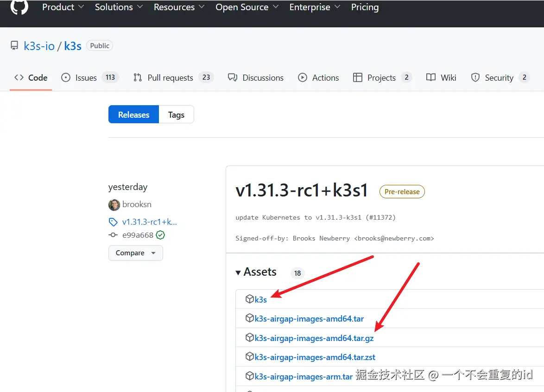Click the Security shield icon
The width and height of the screenshot is (544, 392).
pos(475,77)
